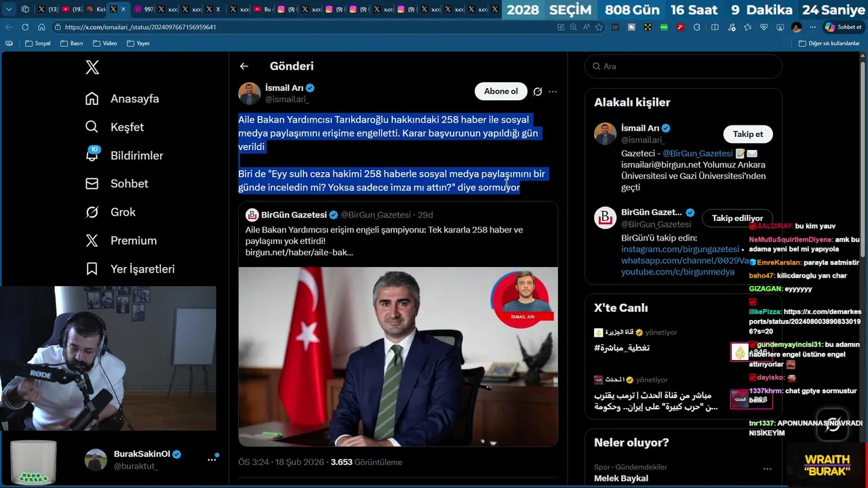Click screenshot capture icon in toolbar

click(x=780, y=27)
